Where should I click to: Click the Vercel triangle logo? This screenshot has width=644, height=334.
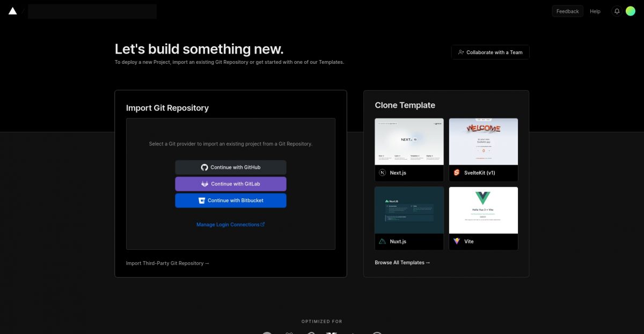[13, 11]
